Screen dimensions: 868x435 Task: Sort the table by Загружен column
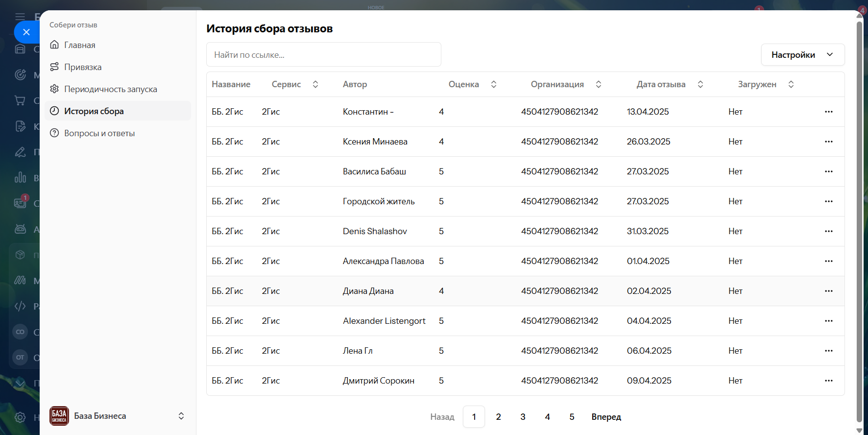(791, 84)
